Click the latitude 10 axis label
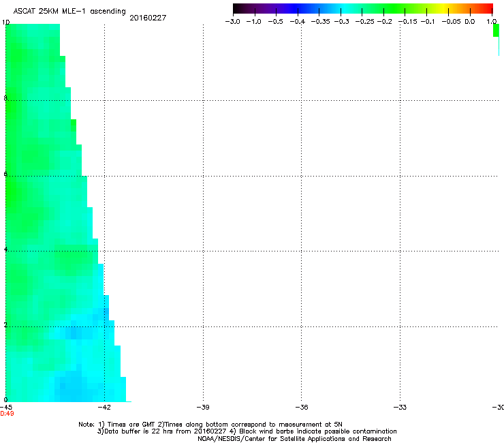This screenshot has height=443, width=504. [x=5, y=22]
